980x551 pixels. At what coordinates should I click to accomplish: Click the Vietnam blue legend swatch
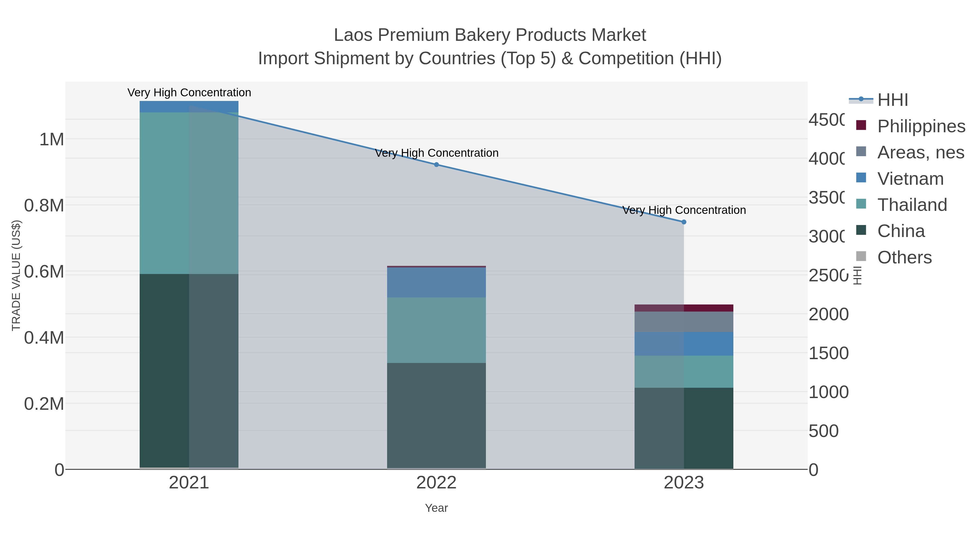(x=861, y=178)
